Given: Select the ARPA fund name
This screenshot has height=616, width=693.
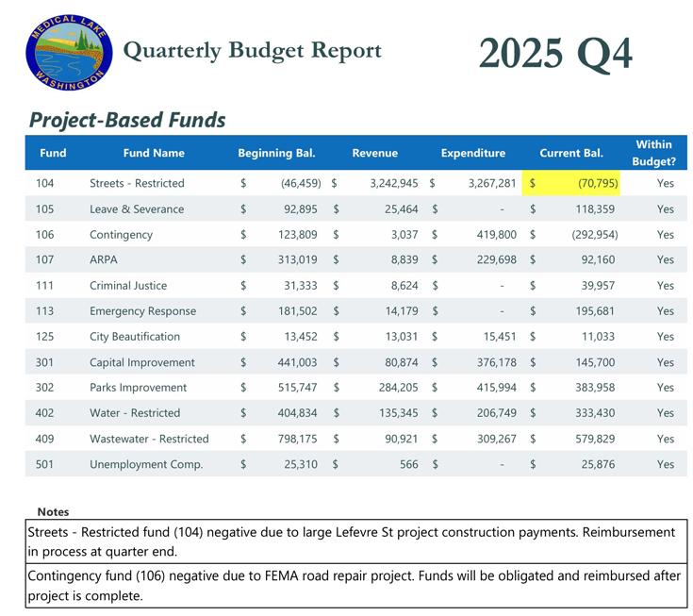Looking at the screenshot, I should (x=104, y=259).
